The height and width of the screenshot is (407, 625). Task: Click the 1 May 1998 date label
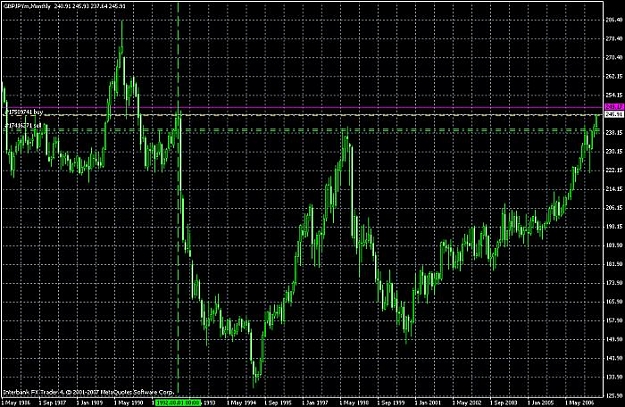354,403
